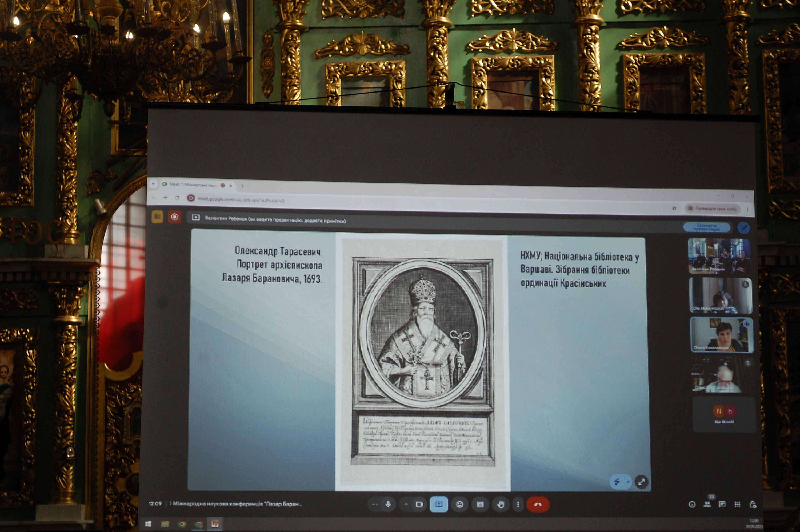Click the site info icon in address bar

tap(191, 198)
